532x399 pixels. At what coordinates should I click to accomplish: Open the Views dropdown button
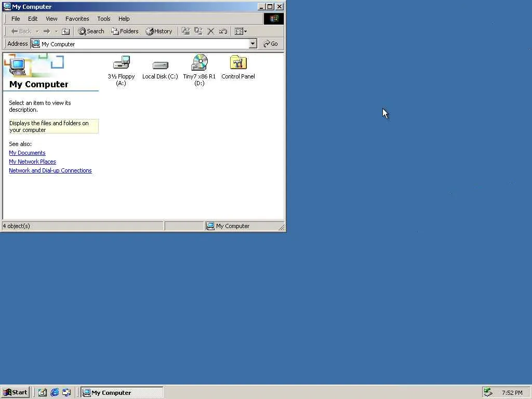[241, 31]
